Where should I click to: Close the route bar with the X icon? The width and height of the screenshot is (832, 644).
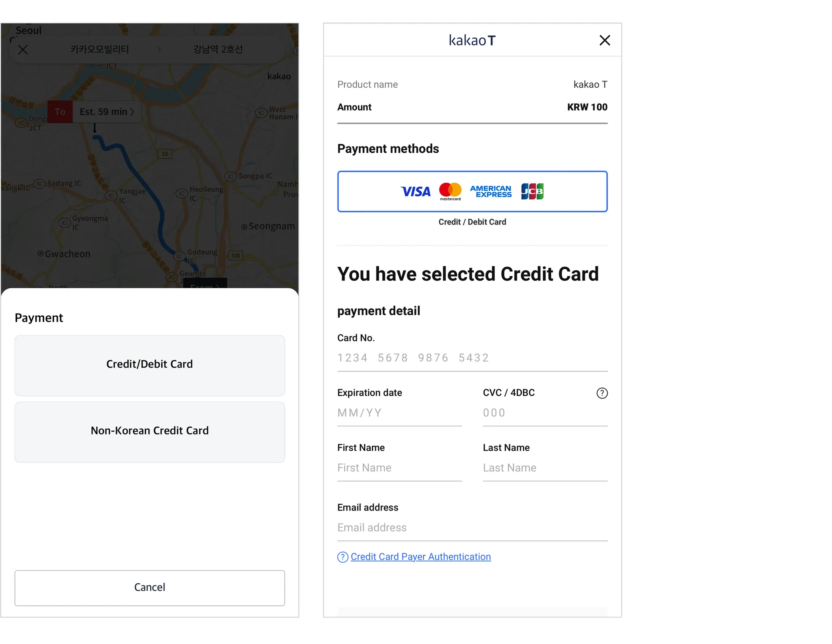pyautogui.click(x=23, y=50)
